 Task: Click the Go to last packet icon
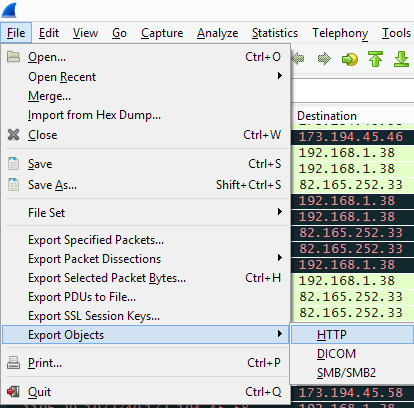[x=401, y=59]
